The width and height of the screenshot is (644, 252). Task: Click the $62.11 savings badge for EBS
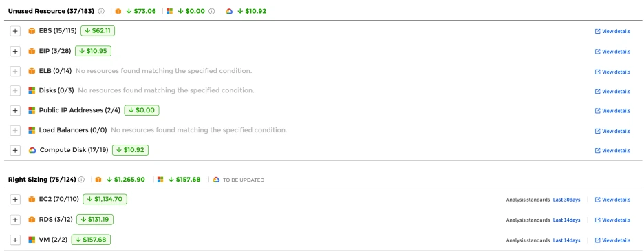[x=97, y=31]
